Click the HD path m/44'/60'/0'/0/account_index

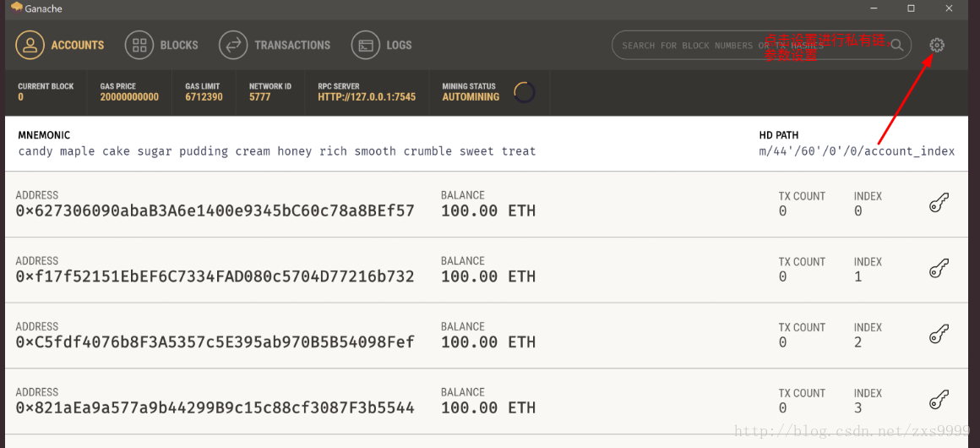point(857,151)
